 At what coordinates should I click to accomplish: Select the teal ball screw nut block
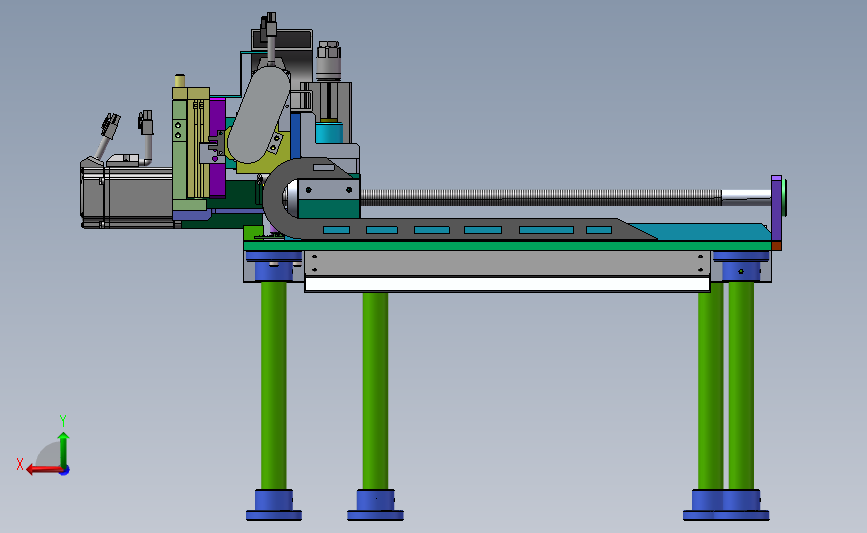click(329, 210)
